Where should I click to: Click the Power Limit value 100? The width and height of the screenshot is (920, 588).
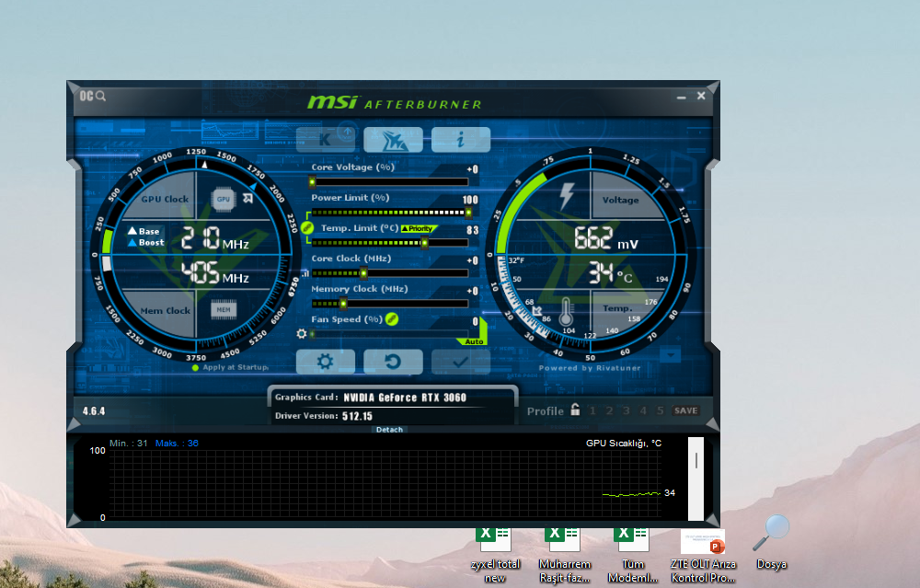pos(470,200)
